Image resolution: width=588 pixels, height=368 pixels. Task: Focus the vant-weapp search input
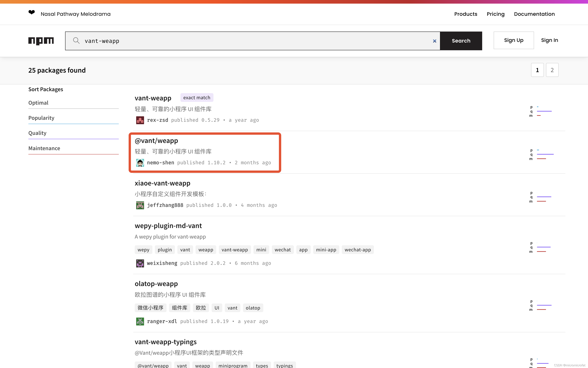[x=253, y=41]
